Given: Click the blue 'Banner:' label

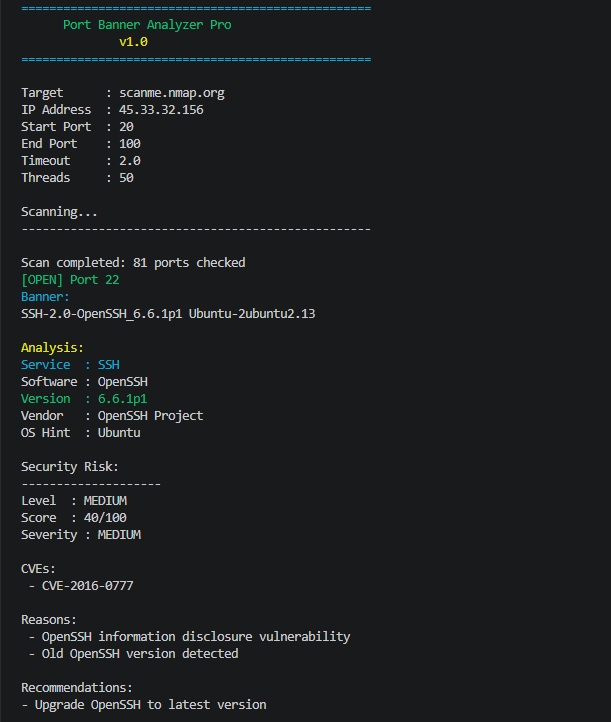Looking at the screenshot, I should pos(45,297).
